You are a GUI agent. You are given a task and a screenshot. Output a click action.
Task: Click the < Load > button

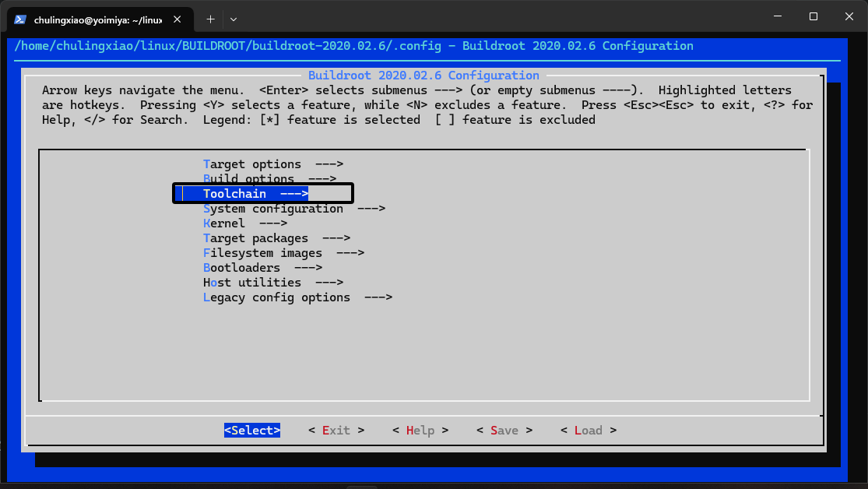click(589, 431)
